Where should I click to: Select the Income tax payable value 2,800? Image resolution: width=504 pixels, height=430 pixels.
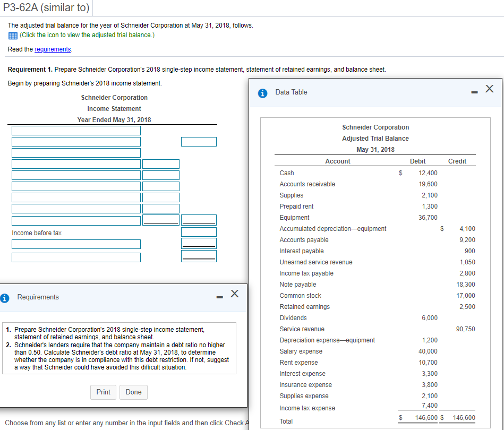tap(467, 273)
